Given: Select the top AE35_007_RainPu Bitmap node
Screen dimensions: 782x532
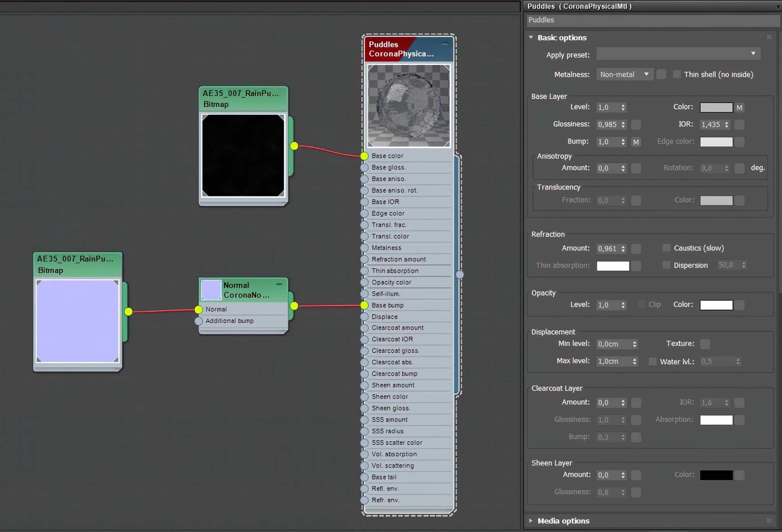Looking at the screenshot, I should coord(243,99).
